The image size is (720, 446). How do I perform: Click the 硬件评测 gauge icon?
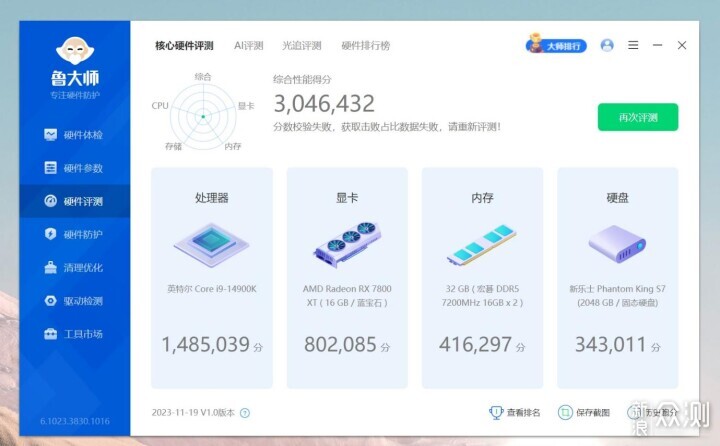[x=51, y=201]
